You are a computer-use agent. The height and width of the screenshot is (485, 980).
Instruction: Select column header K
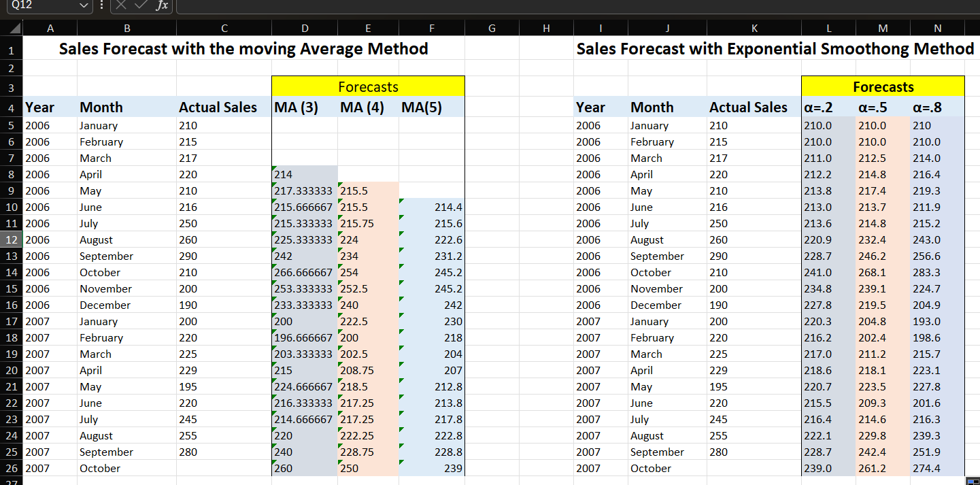pyautogui.click(x=754, y=28)
